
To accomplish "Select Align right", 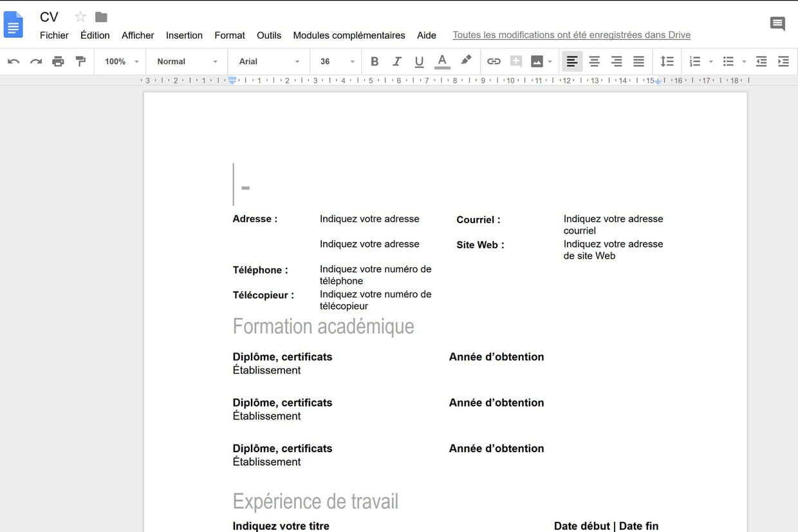I will pyautogui.click(x=617, y=62).
